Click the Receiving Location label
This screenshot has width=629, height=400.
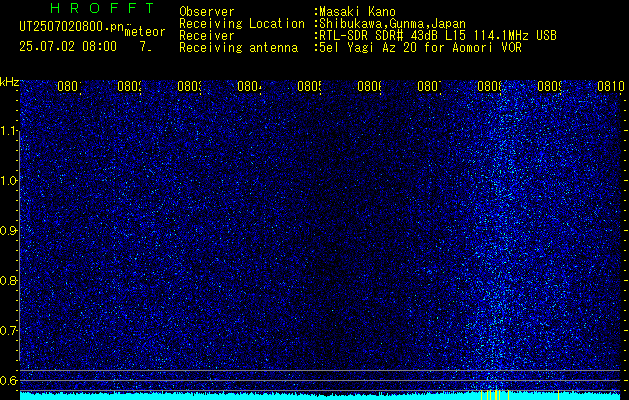(x=242, y=24)
